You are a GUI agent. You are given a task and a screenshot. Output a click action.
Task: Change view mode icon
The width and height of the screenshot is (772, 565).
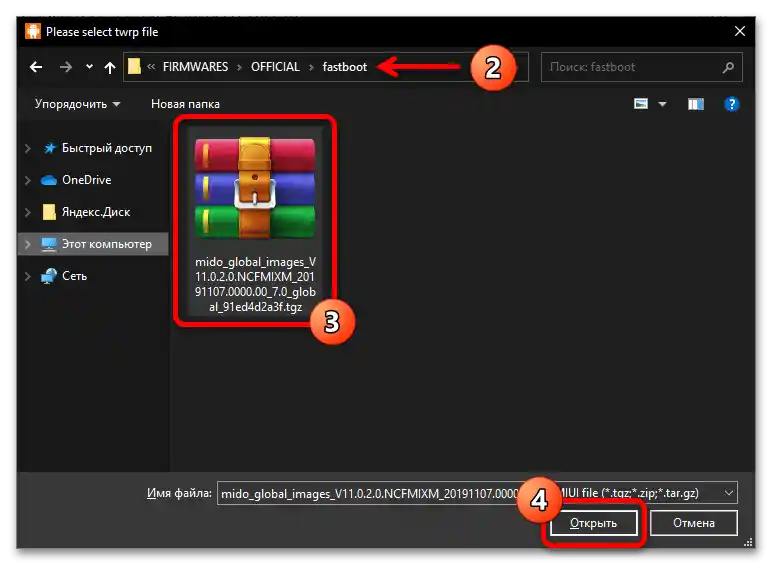(641, 104)
